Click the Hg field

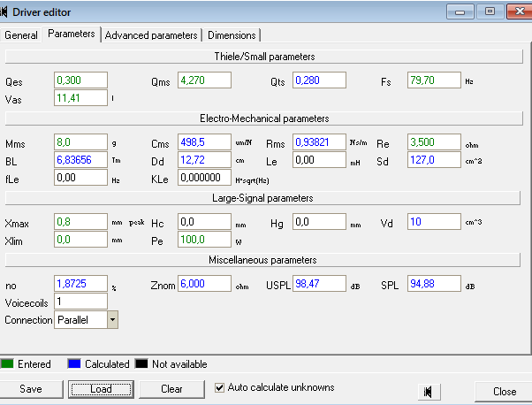pos(319,222)
